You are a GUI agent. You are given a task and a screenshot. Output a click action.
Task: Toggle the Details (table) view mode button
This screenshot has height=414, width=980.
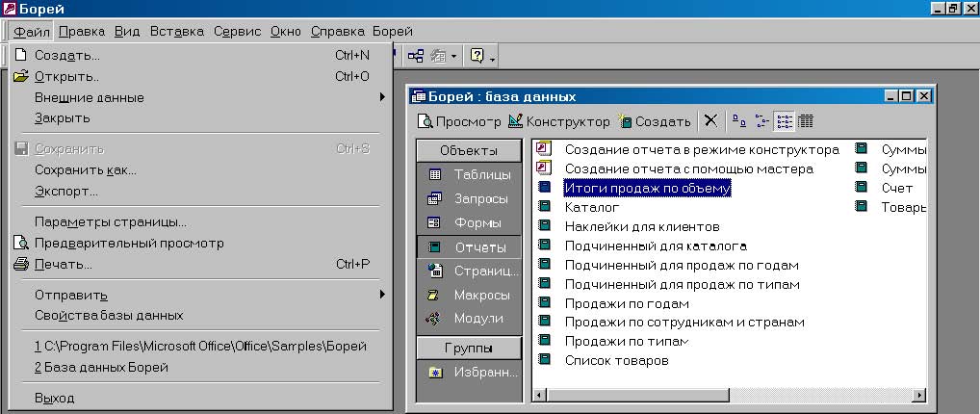click(806, 121)
